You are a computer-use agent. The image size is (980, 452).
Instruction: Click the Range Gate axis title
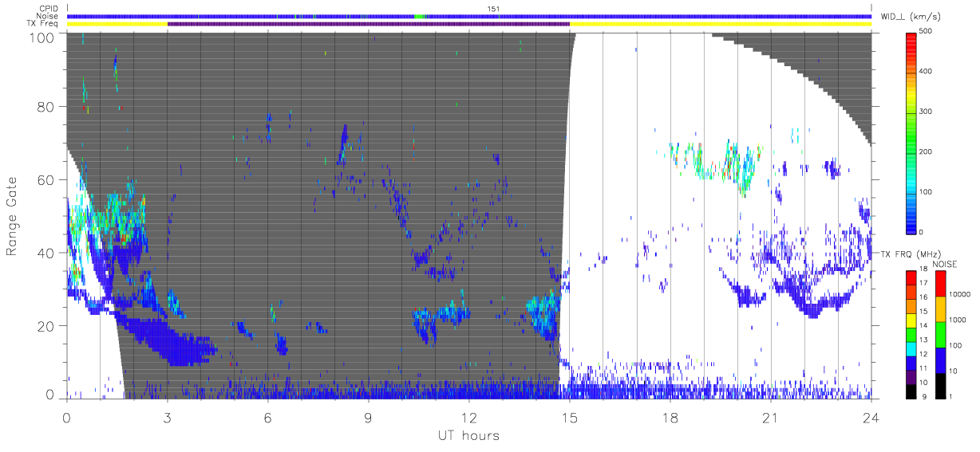pyautogui.click(x=13, y=217)
